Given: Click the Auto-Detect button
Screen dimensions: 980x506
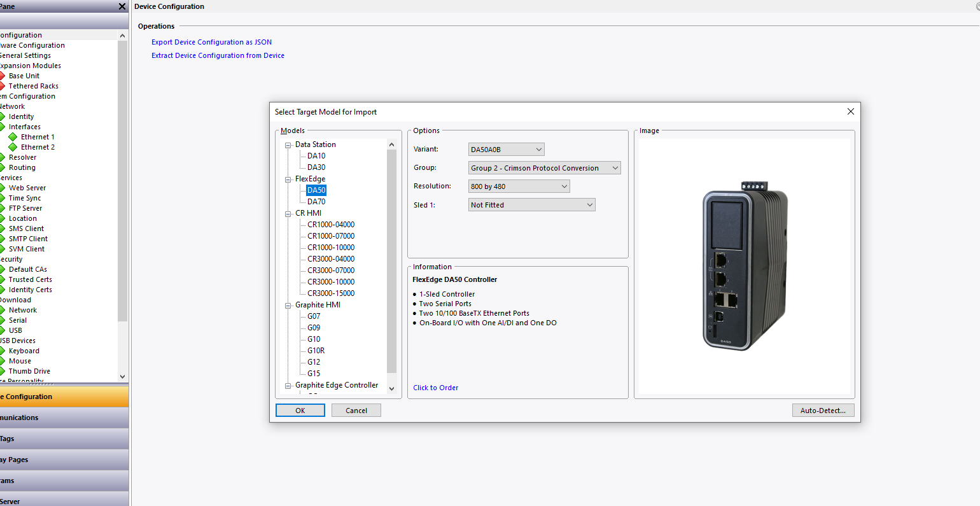Looking at the screenshot, I should pyautogui.click(x=823, y=411).
